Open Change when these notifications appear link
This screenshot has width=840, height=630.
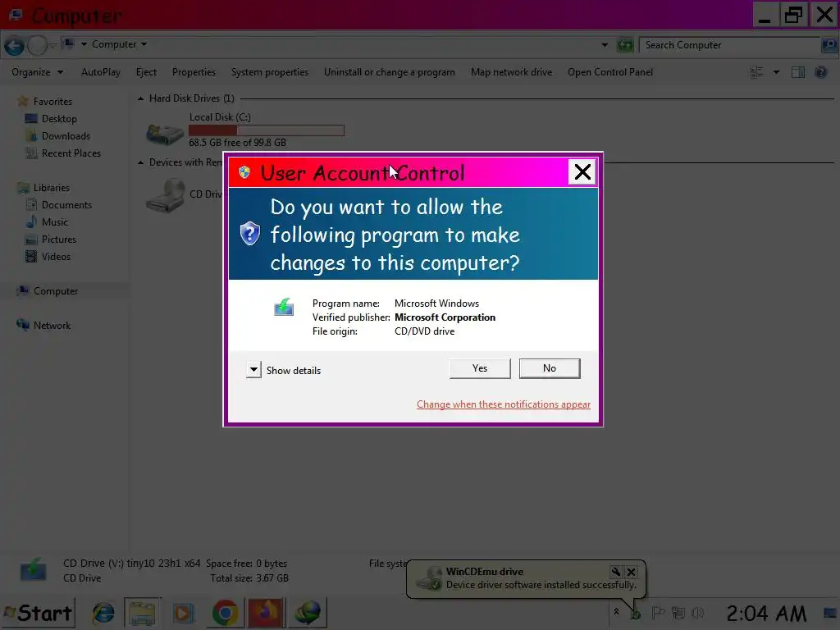coord(504,404)
